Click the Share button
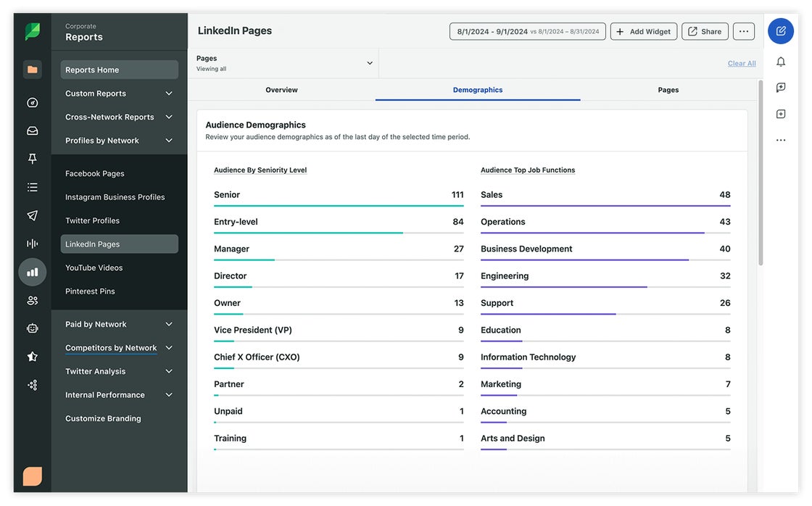Screen dimensions: 812x506 pyautogui.click(x=705, y=31)
